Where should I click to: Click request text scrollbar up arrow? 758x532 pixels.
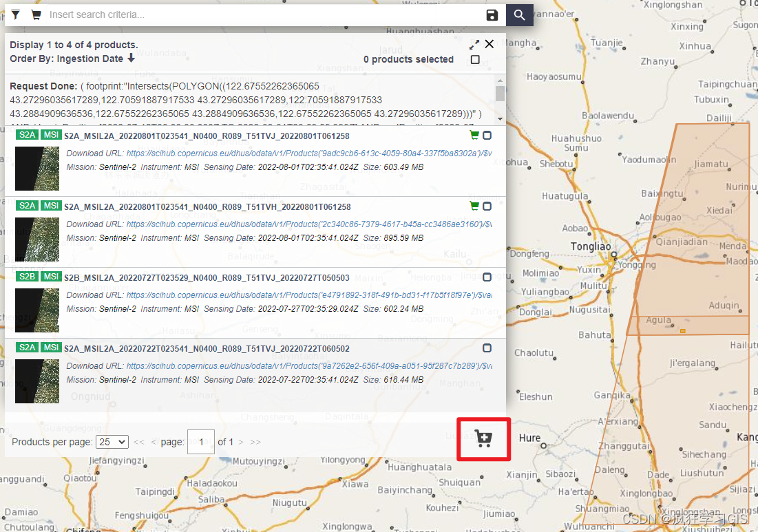point(500,81)
